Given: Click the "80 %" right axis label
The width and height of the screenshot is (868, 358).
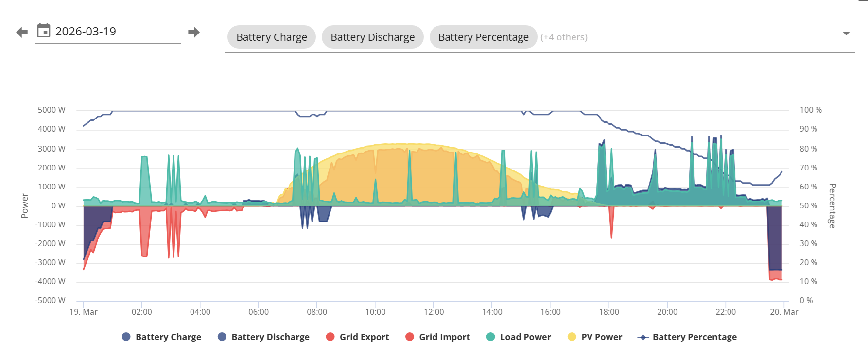Looking at the screenshot, I should click(x=809, y=149).
